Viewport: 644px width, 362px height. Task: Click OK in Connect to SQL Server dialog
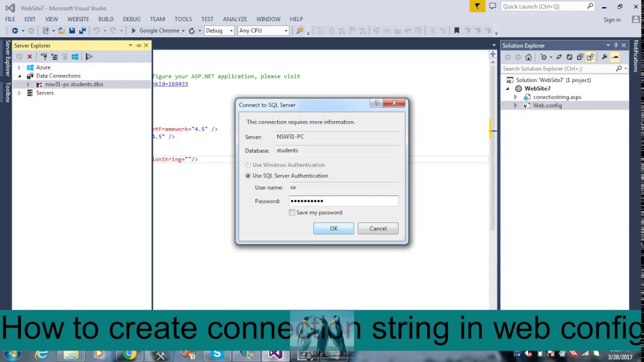tap(334, 229)
